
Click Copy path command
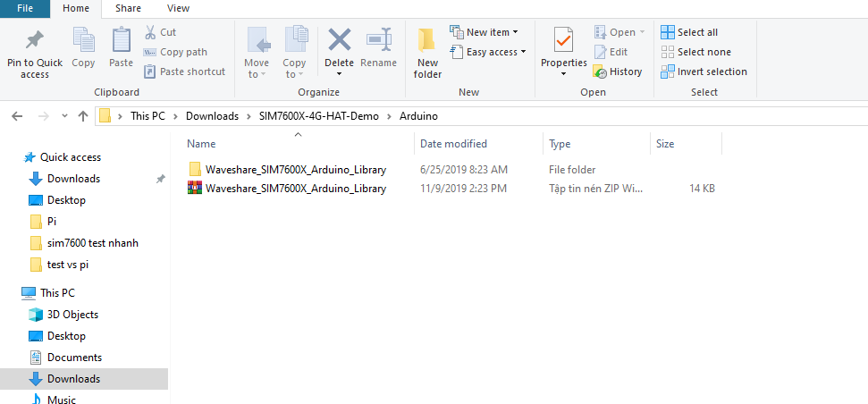(x=175, y=52)
